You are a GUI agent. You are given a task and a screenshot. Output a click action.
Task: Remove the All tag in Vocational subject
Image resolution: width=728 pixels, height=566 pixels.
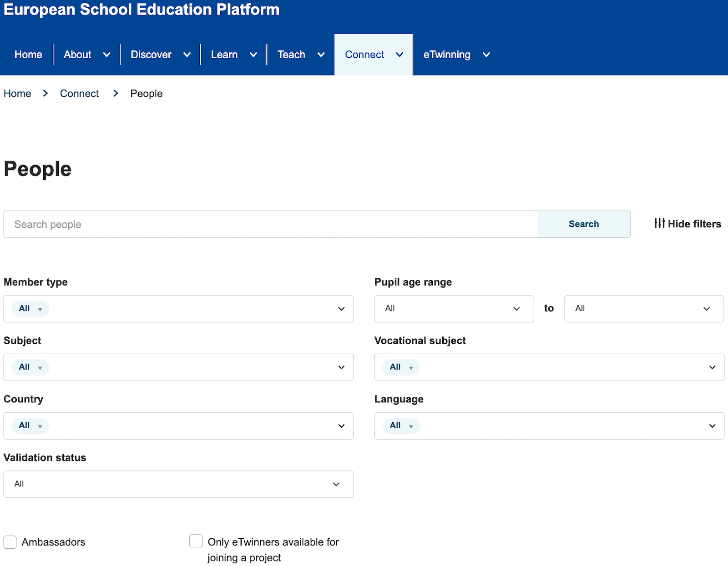411,368
